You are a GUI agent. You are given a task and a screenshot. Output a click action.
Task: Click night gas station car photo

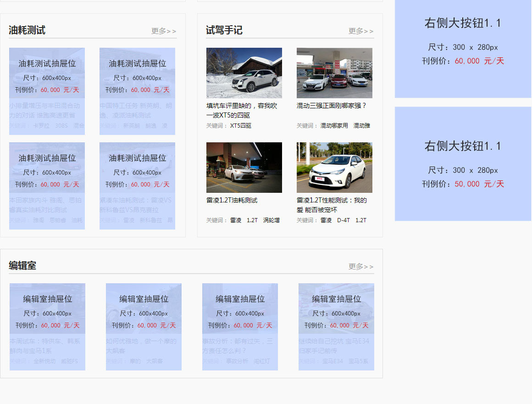(244, 168)
